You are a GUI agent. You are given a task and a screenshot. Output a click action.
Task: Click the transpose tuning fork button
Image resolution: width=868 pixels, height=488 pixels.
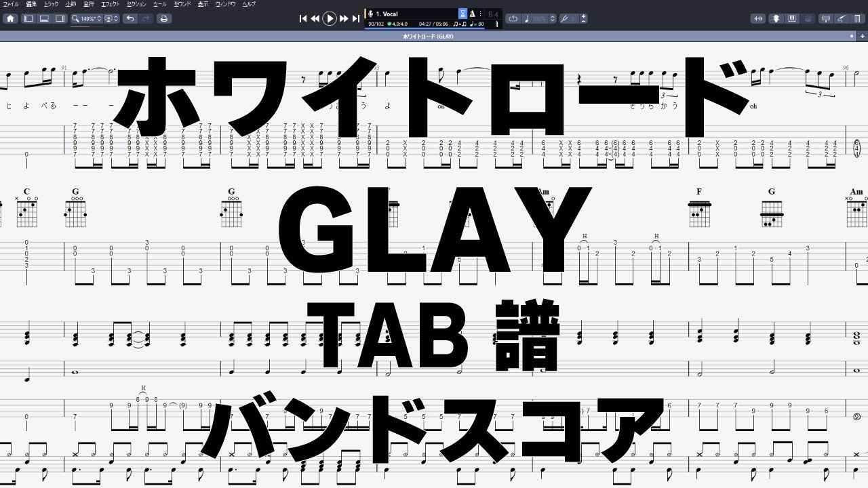(x=564, y=18)
